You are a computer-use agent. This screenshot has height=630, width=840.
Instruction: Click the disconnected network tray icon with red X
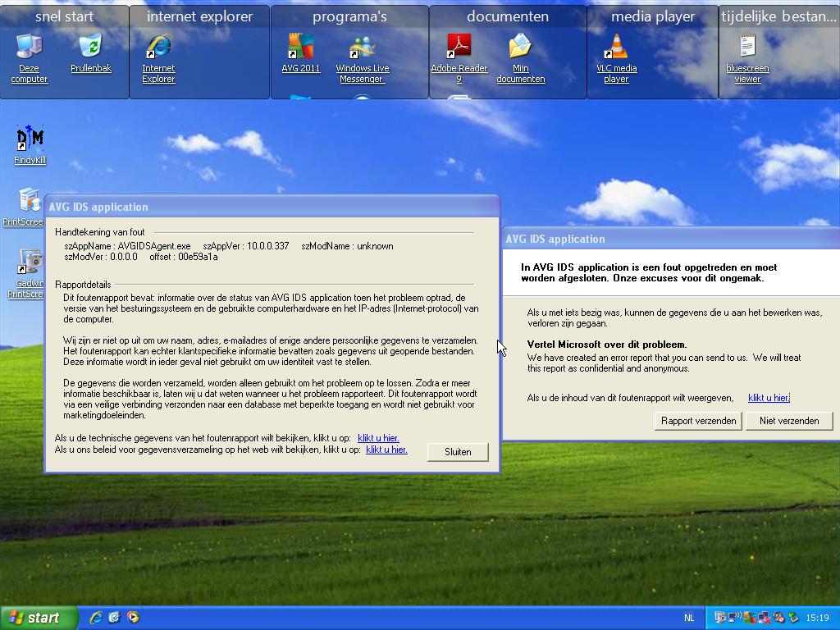click(x=765, y=618)
